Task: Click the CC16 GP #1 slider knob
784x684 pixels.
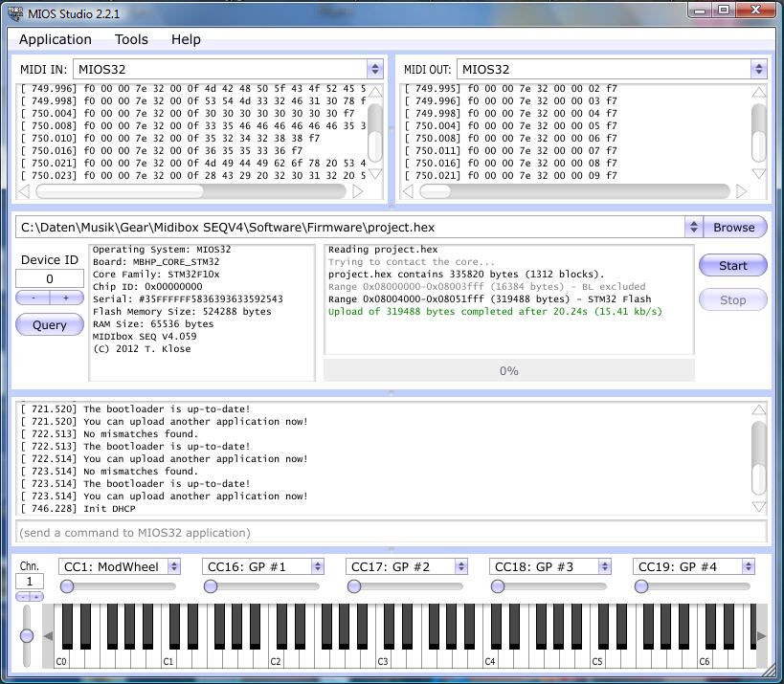Action: 211,586
